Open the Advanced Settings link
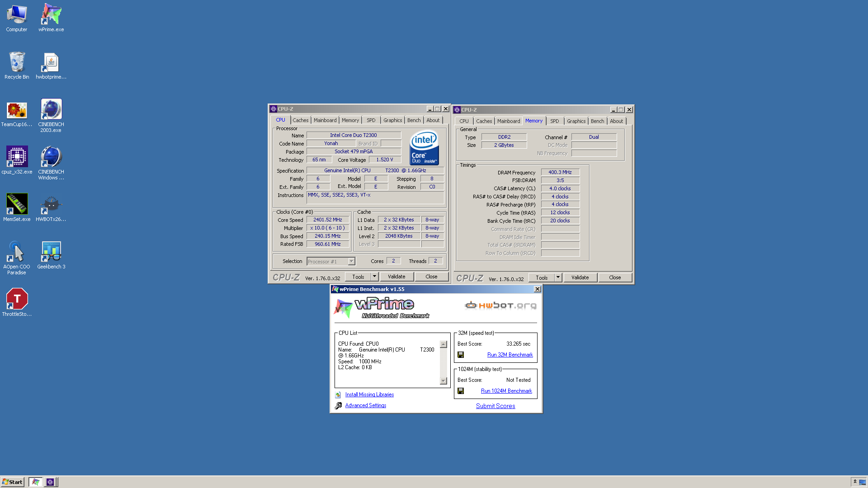 366,405
